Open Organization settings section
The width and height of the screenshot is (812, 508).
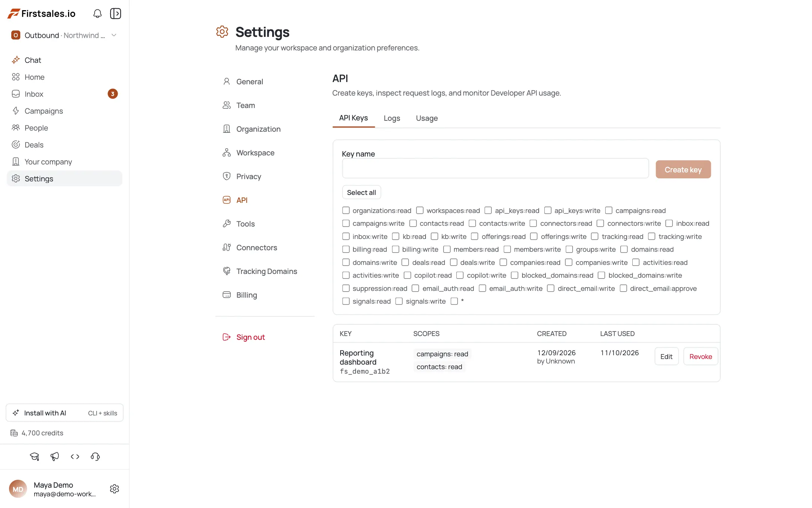(x=265, y=129)
